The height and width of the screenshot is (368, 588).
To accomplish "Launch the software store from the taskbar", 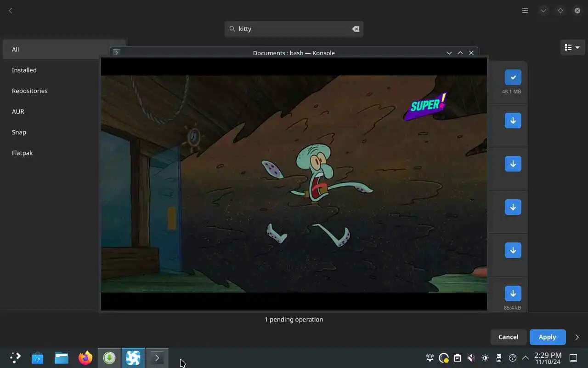I will click(38, 357).
